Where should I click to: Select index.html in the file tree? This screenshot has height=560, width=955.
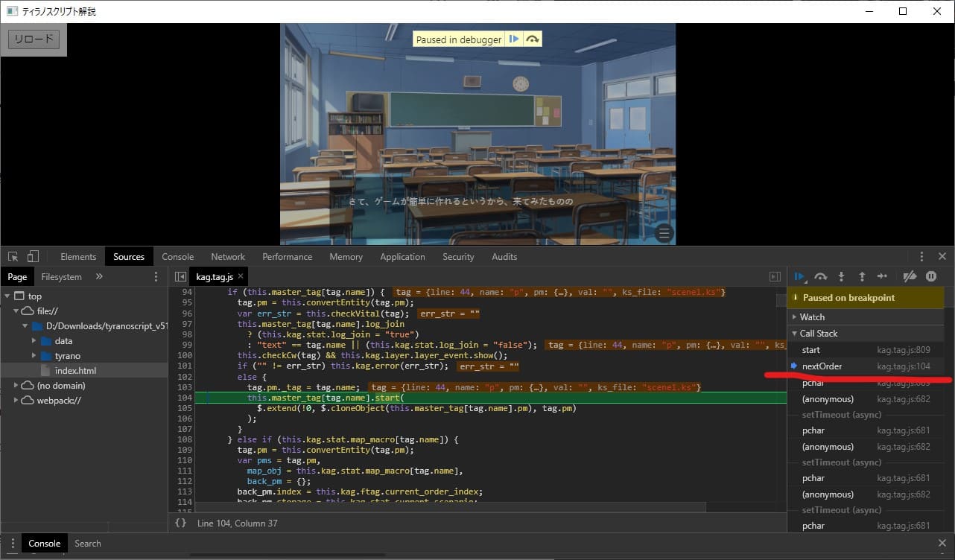[75, 371]
